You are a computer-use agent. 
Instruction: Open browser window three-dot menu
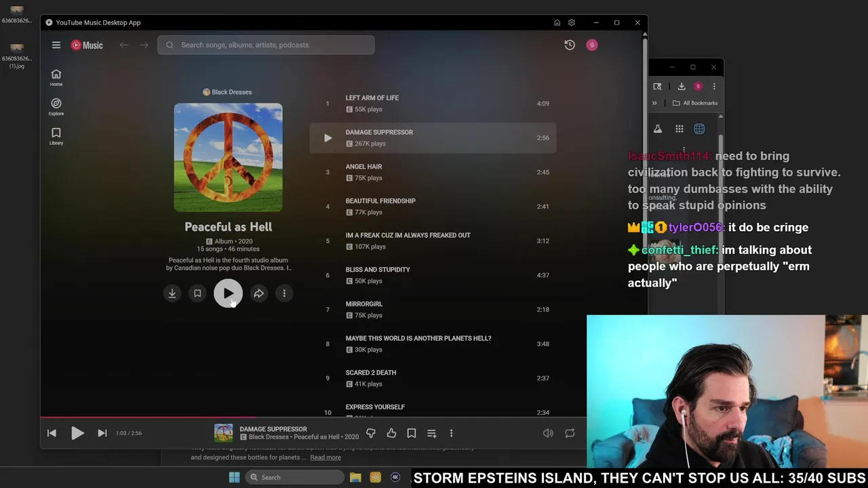[714, 86]
